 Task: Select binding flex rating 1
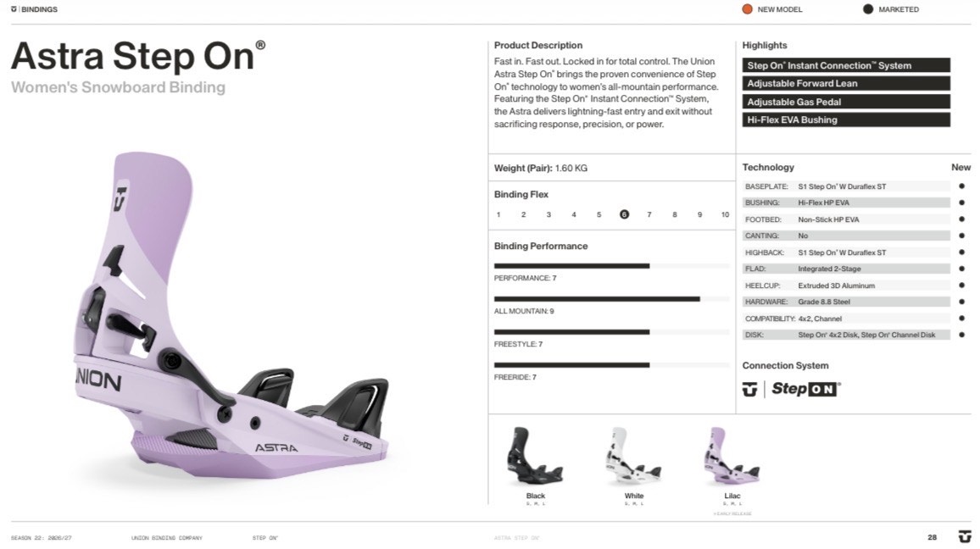pos(498,214)
